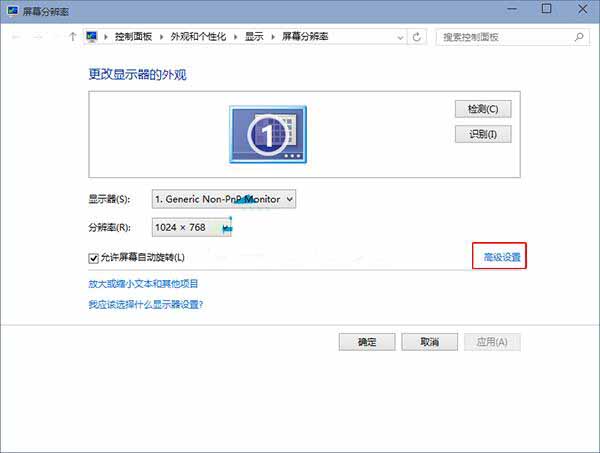Click the 检测(C) button

[x=483, y=109]
